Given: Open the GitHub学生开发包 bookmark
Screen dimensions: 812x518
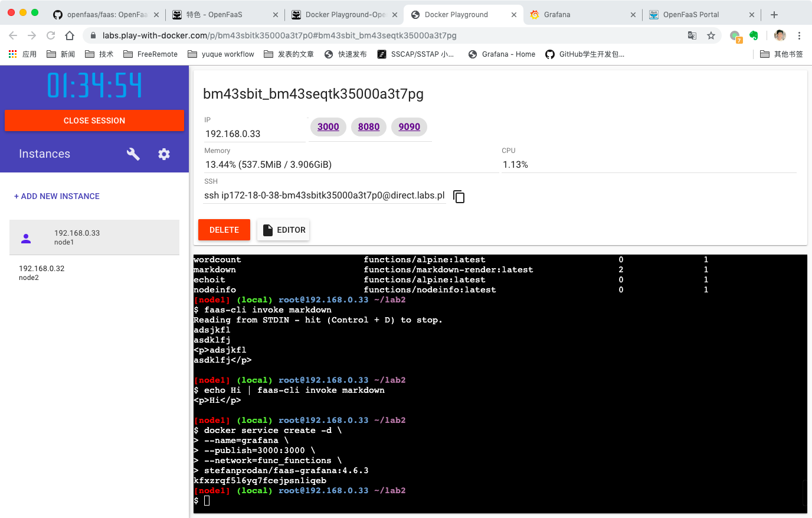Looking at the screenshot, I should coord(585,54).
